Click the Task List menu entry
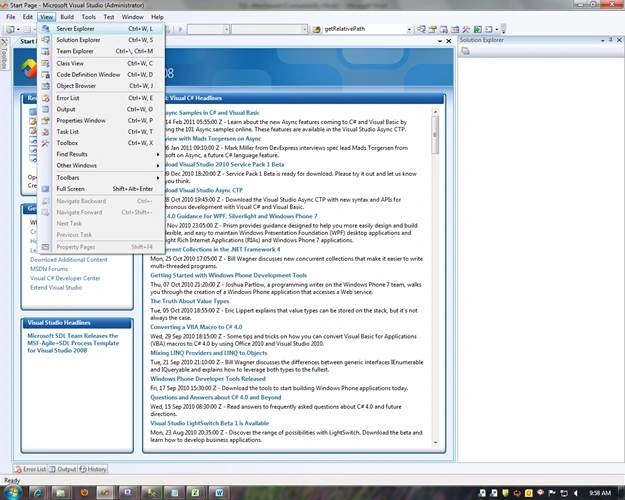This screenshot has height=500, width=625. point(101,132)
